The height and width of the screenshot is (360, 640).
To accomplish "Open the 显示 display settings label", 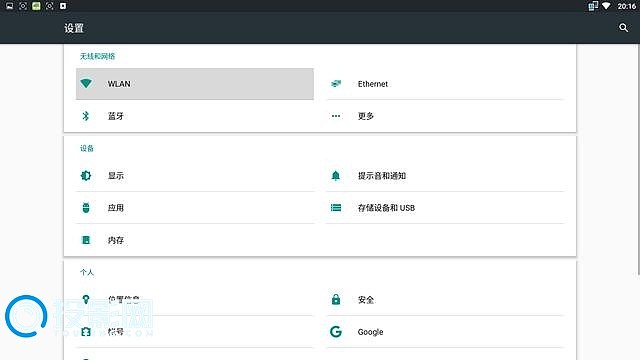I will 116,176.
